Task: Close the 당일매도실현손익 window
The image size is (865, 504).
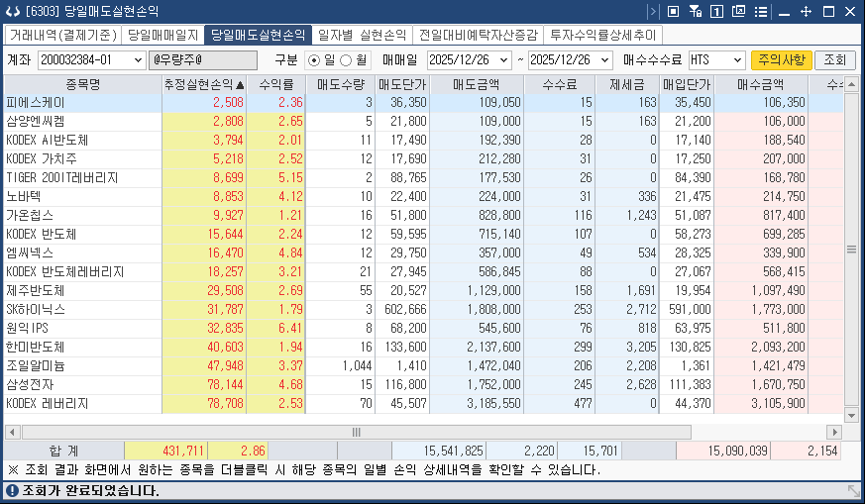Action: point(850,11)
